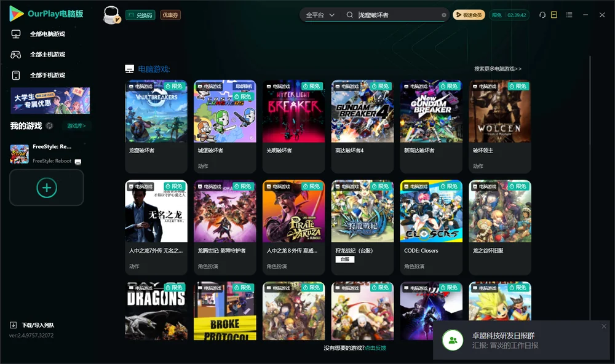This screenshot has width=615, height=364.
Task: Click the phone icon beside 全部手机游戏
Action: coord(16,75)
